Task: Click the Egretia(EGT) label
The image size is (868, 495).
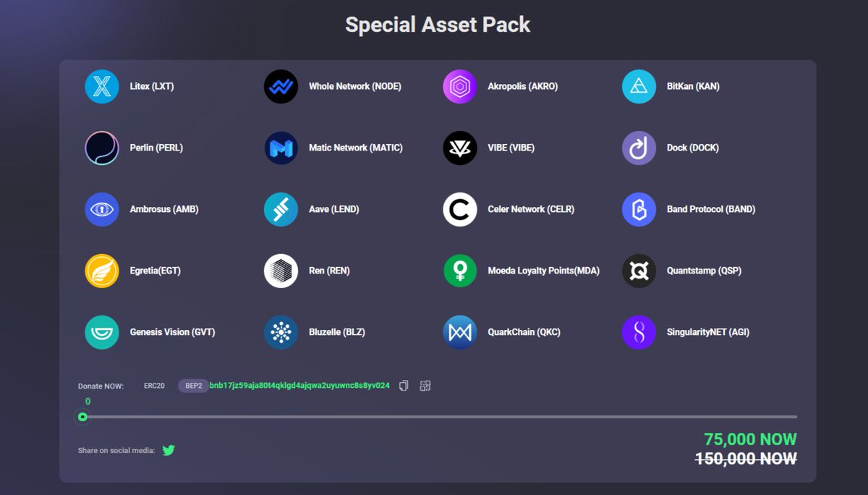Action: [156, 271]
